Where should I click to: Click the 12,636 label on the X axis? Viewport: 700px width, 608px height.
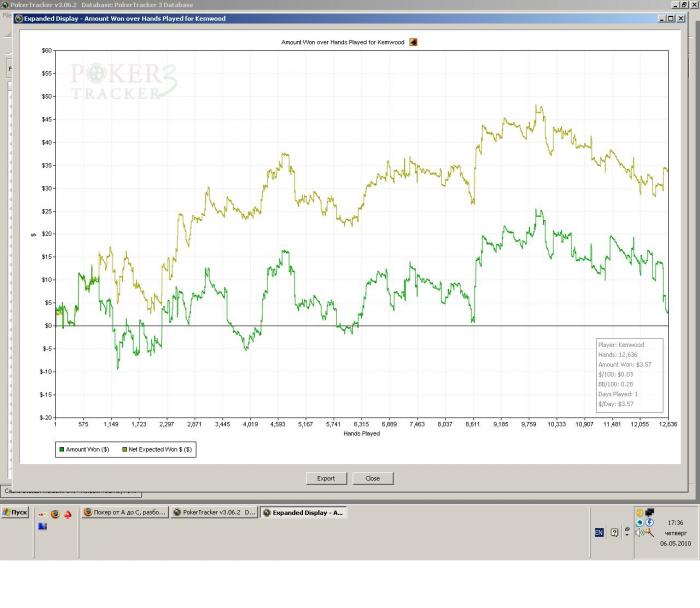coord(668,424)
